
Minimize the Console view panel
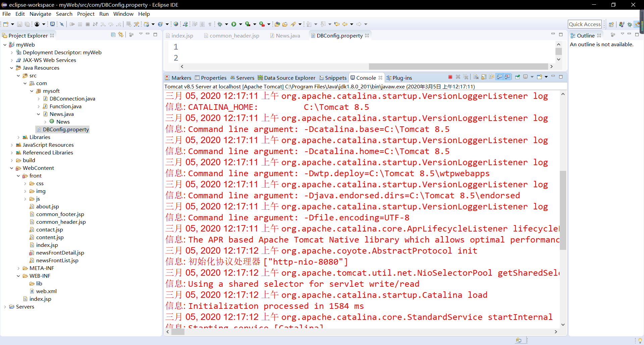coord(553,76)
